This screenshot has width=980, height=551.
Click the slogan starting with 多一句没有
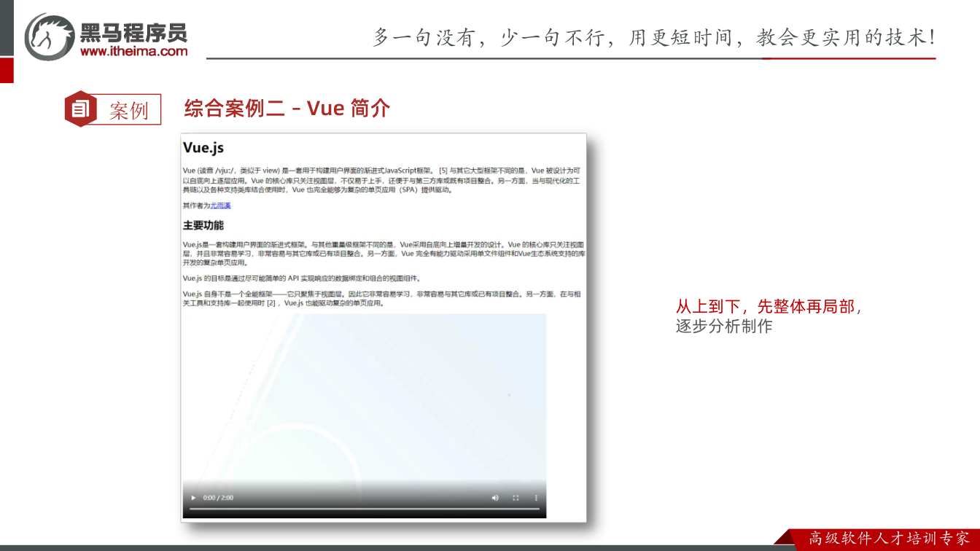click(654, 37)
